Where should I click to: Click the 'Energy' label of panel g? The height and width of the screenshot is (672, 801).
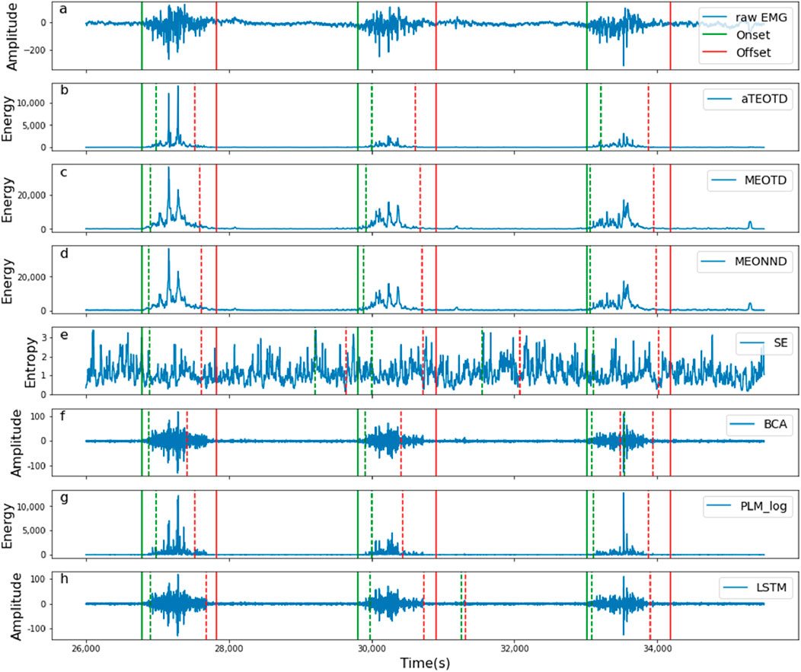pos(8,525)
